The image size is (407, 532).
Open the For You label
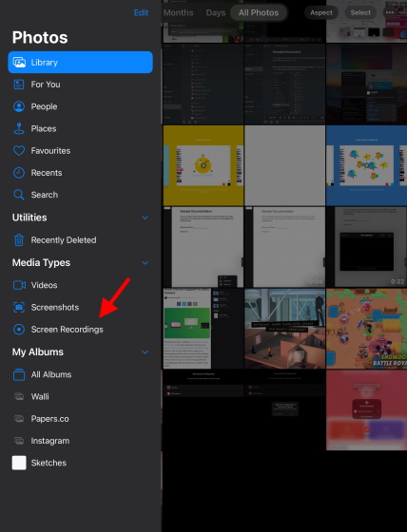[x=46, y=85]
